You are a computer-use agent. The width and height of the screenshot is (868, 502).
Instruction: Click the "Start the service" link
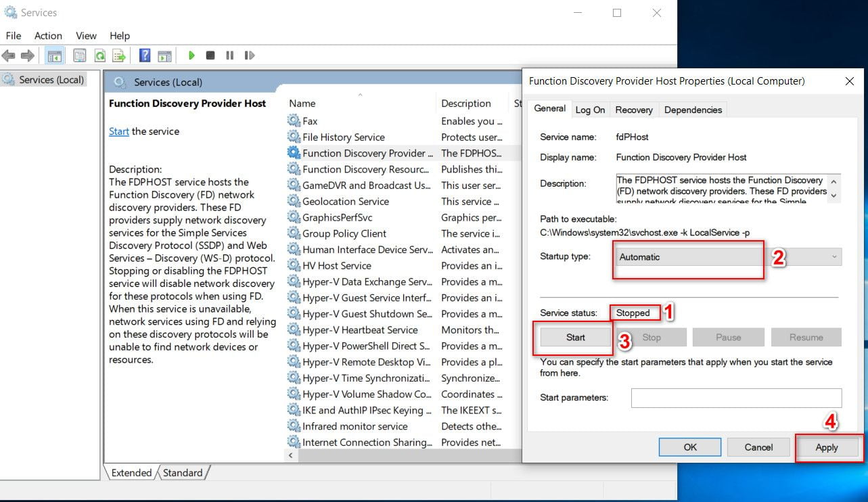coord(119,131)
